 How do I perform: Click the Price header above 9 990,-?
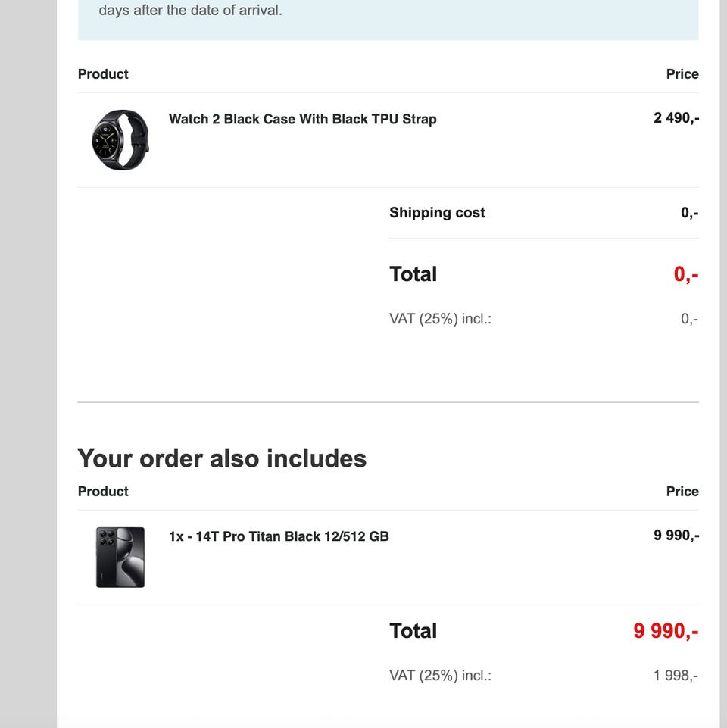click(x=682, y=492)
